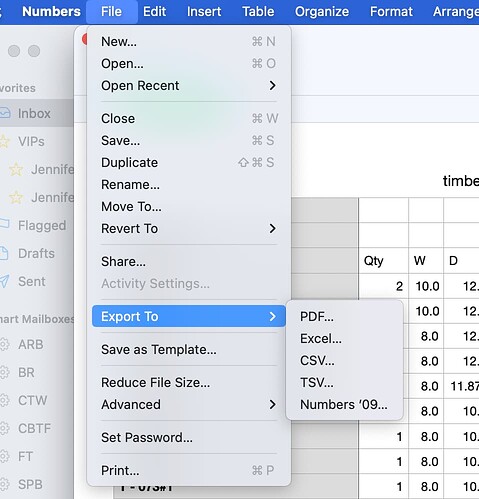479x499 pixels.
Task: Expand the Open Recent submenu
Action: (189, 86)
